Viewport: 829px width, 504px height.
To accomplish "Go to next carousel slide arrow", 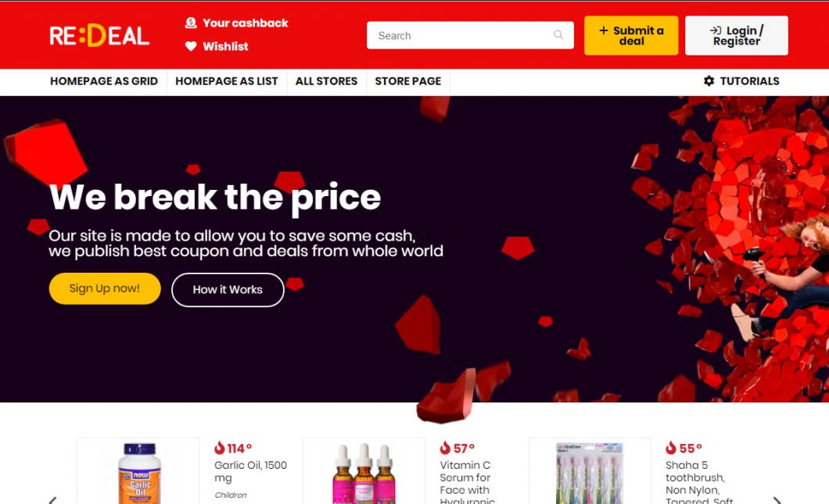I will coord(777,500).
